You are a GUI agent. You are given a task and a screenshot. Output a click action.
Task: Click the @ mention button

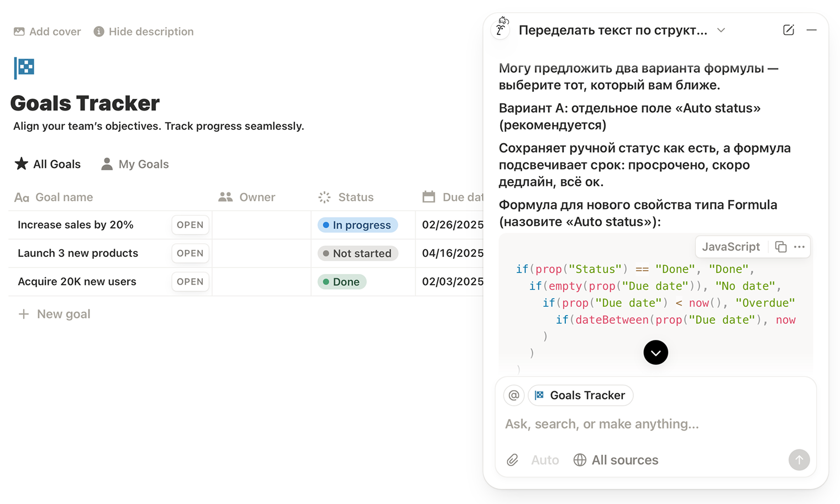(513, 395)
